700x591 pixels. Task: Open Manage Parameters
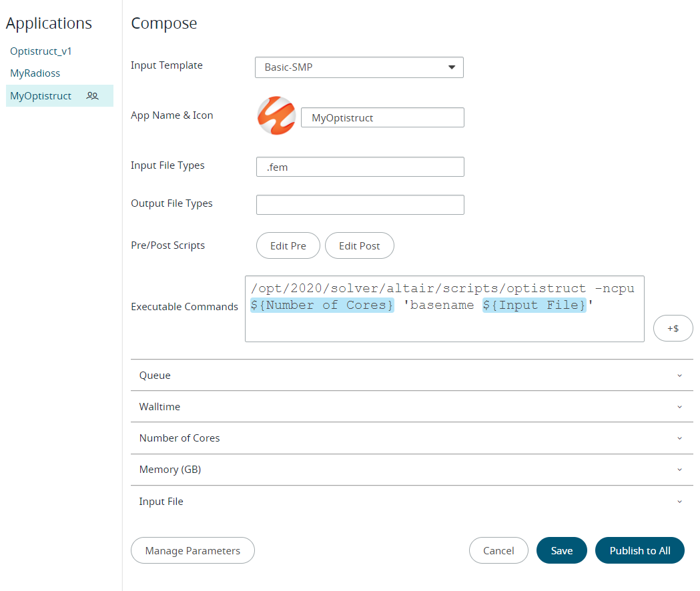click(x=192, y=550)
